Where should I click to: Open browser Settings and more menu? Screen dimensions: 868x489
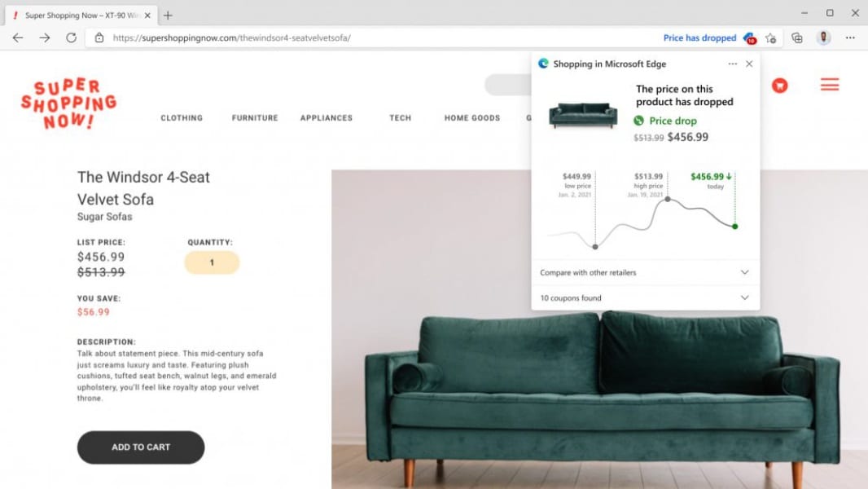point(850,37)
